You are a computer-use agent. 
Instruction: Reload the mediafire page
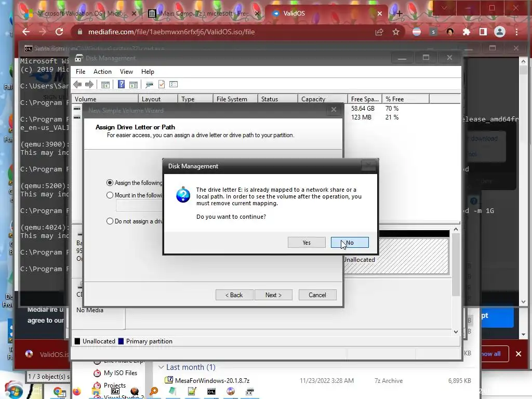[59, 32]
